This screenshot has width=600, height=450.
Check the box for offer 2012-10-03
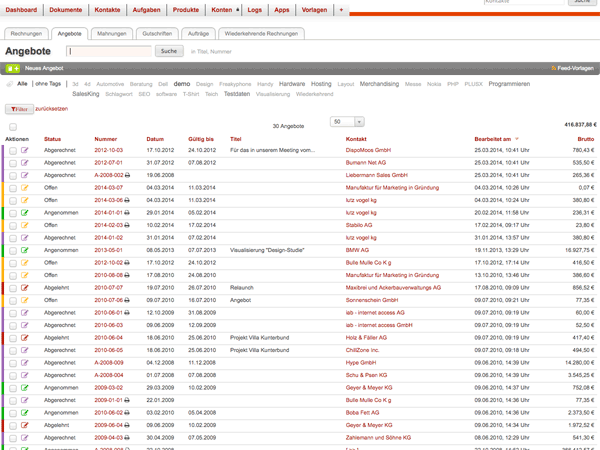pyautogui.click(x=13, y=151)
